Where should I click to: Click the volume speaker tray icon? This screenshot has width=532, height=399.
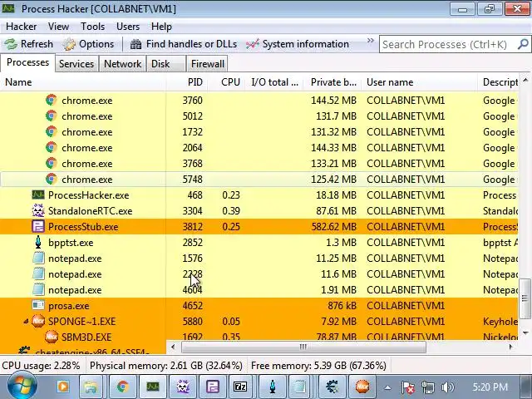pos(447,387)
